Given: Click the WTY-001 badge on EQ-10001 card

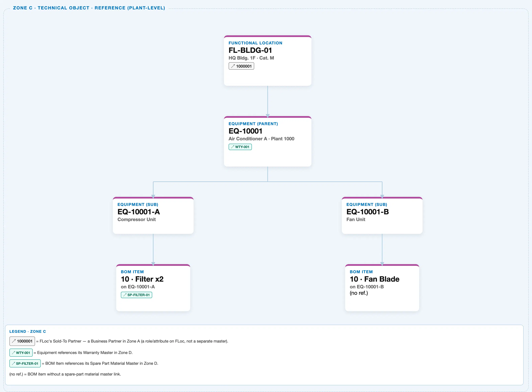Looking at the screenshot, I should [240, 147].
